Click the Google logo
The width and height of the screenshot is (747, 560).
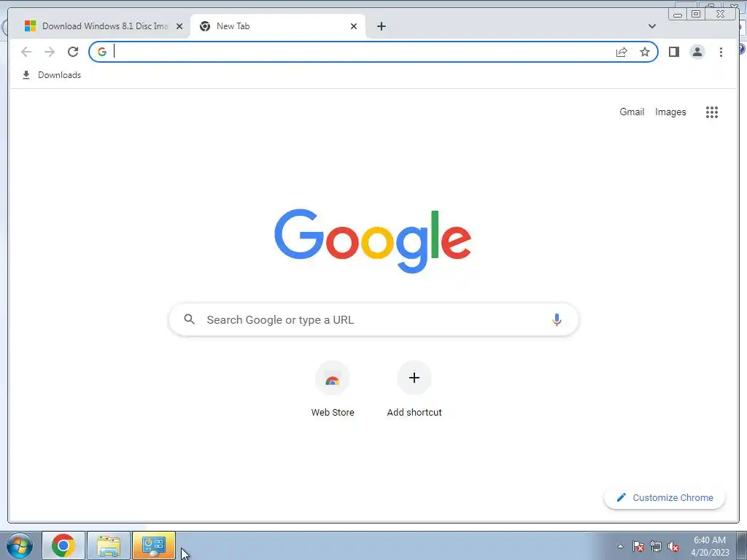373,241
